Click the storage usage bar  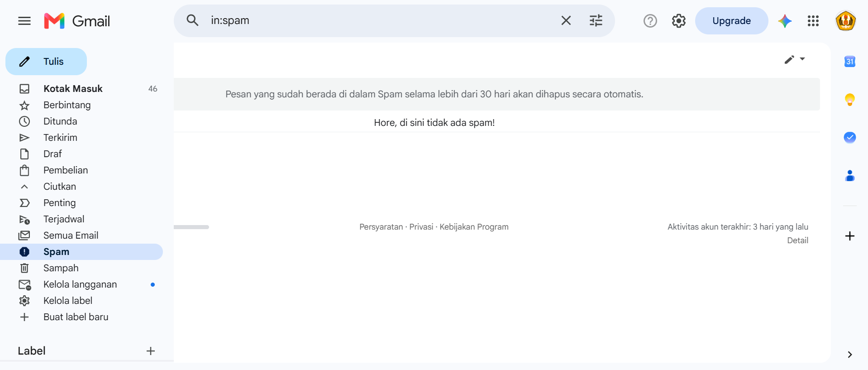[x=191, y=227]
